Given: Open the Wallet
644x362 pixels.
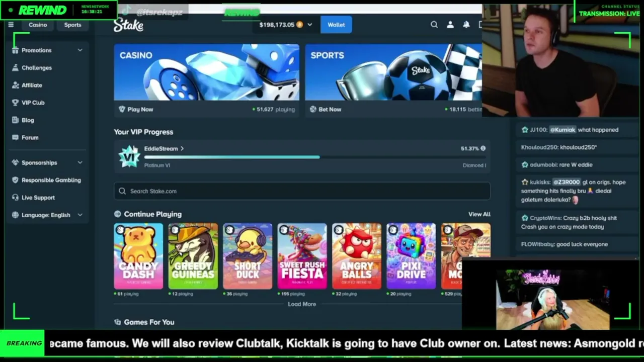Looking at the screenshot, I should [336, 25].
